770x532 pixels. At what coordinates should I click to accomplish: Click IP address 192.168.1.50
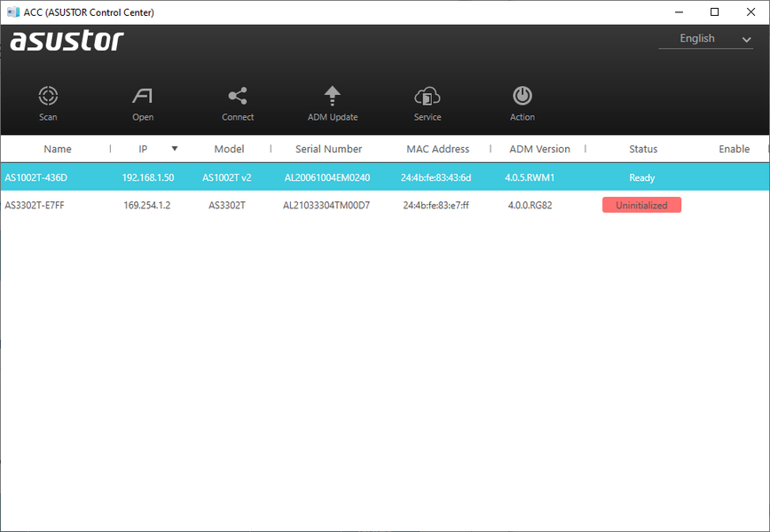point(148,177)
